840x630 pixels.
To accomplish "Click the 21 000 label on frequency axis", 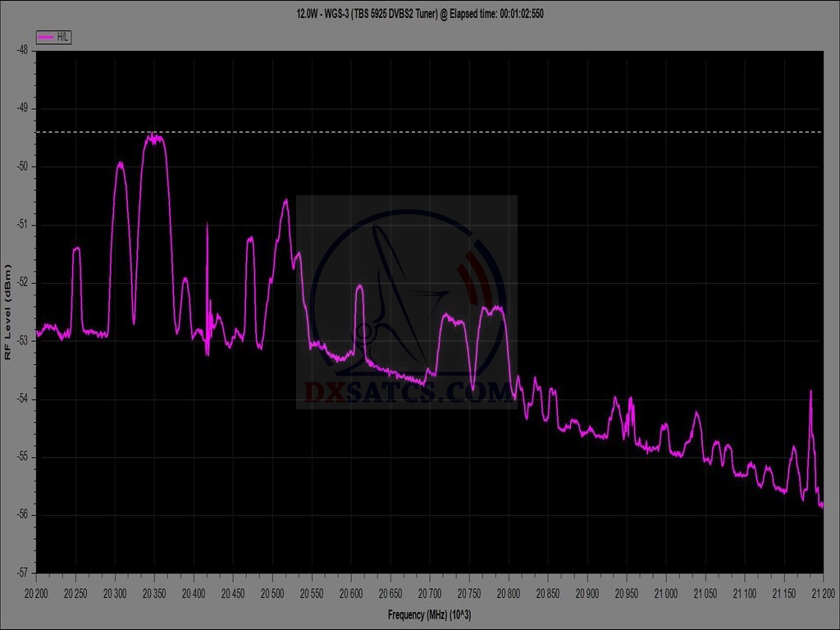I will coord(665,591).
